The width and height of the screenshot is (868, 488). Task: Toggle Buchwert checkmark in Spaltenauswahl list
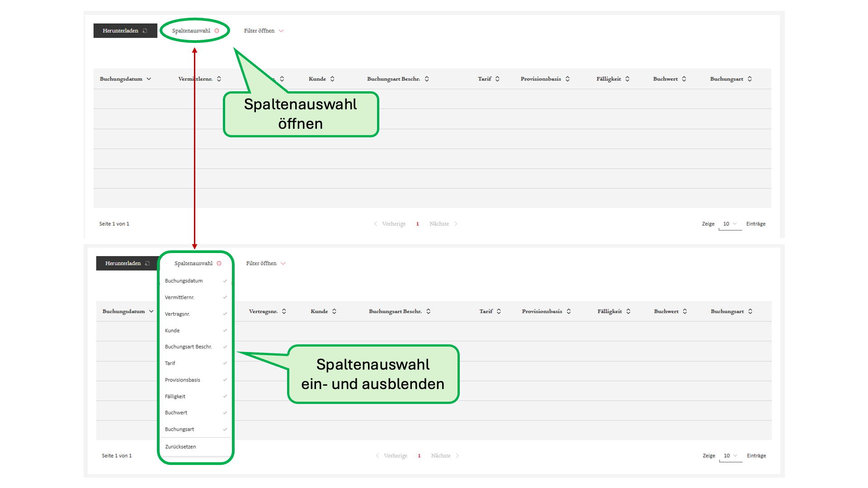(225, 413)
